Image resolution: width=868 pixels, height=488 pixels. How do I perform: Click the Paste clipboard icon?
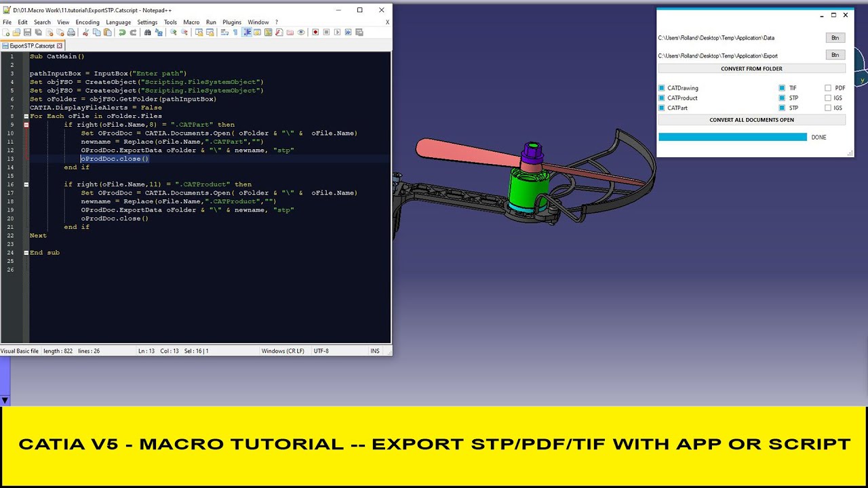click(108, 33)
